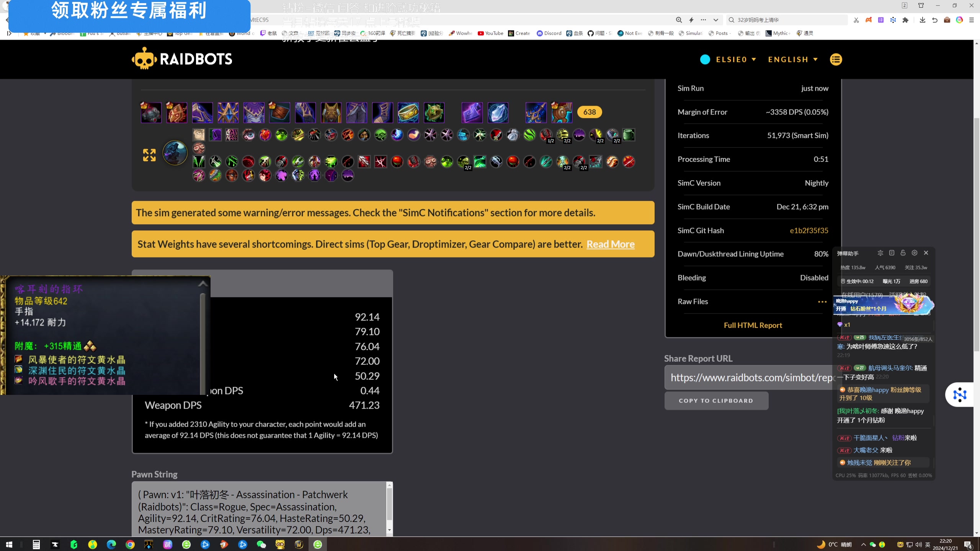980x551 pixels.
Task: Click the puzzle piece extensions icon
Action: pyautogui.click(x=905, y=20)
